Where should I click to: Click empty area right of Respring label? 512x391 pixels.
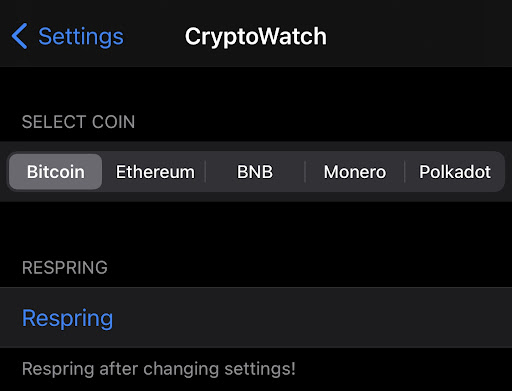tap(313, 318)
